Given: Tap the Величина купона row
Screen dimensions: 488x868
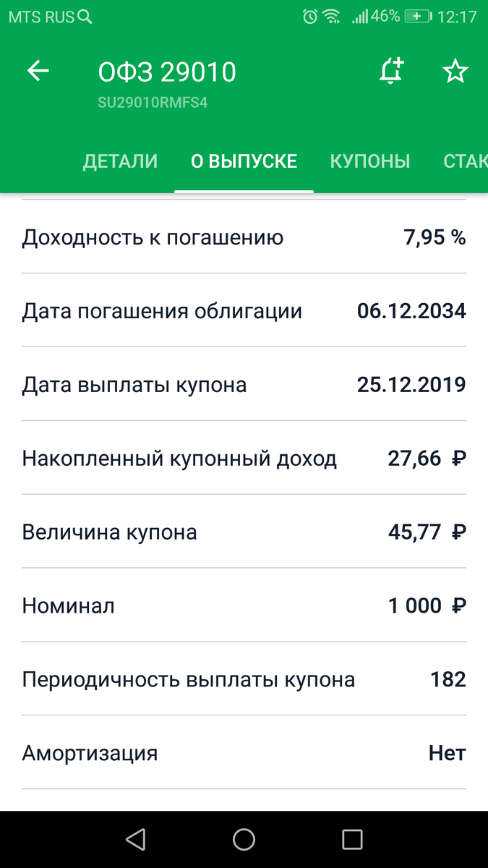Looking at the screenshot, I should coord(244,532).
